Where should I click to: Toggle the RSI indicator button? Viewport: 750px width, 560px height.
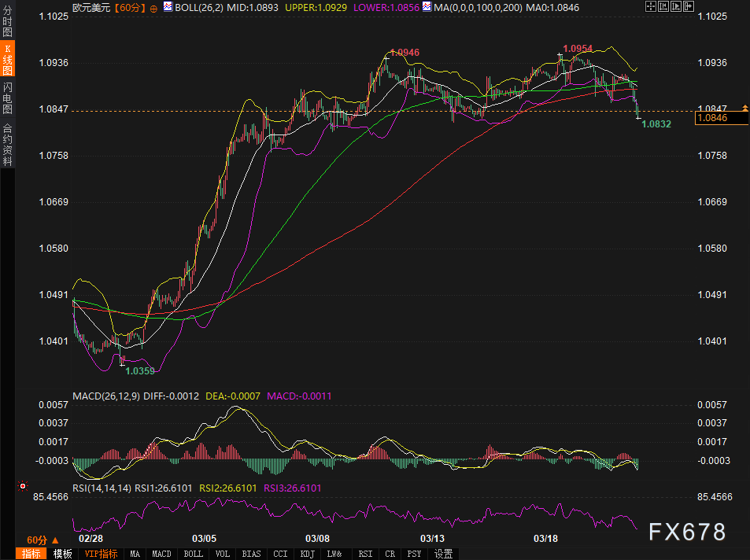coord(365,554)
